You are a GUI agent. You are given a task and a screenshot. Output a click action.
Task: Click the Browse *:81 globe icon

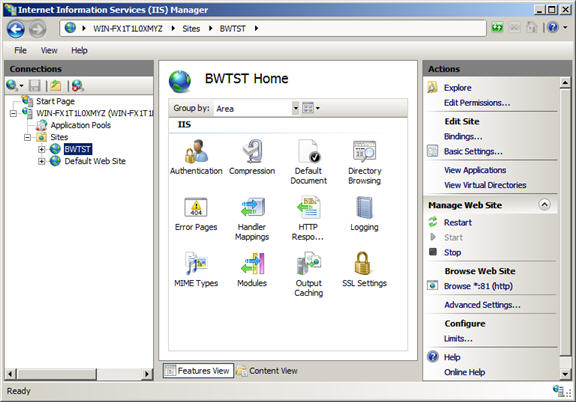coord(432,286)
